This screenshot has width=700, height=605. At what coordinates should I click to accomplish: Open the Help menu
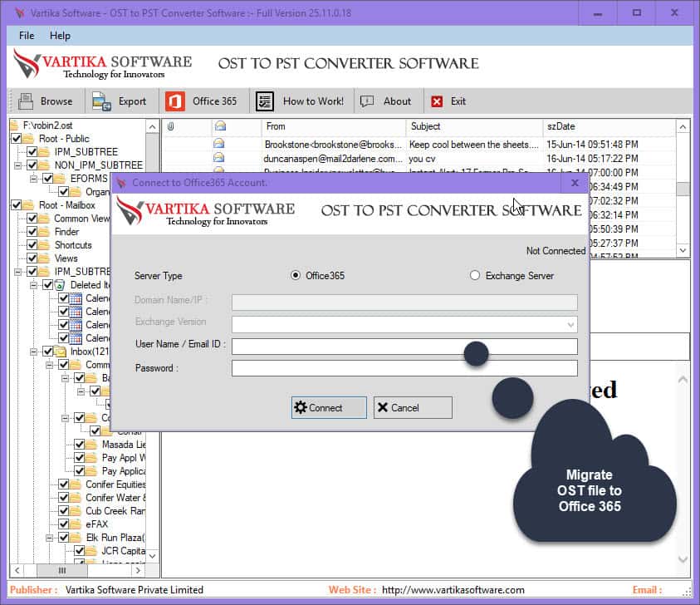(60, 36)
